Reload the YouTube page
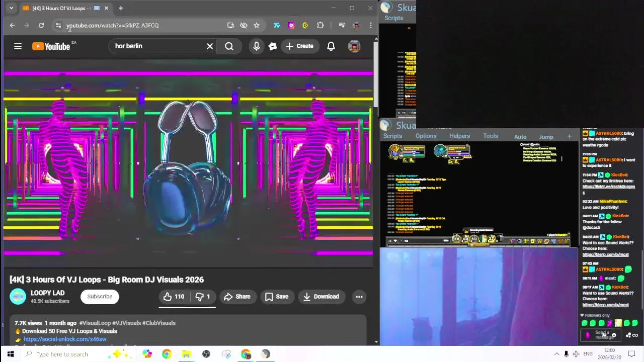The image size is (644, 362). coord(41,25)
